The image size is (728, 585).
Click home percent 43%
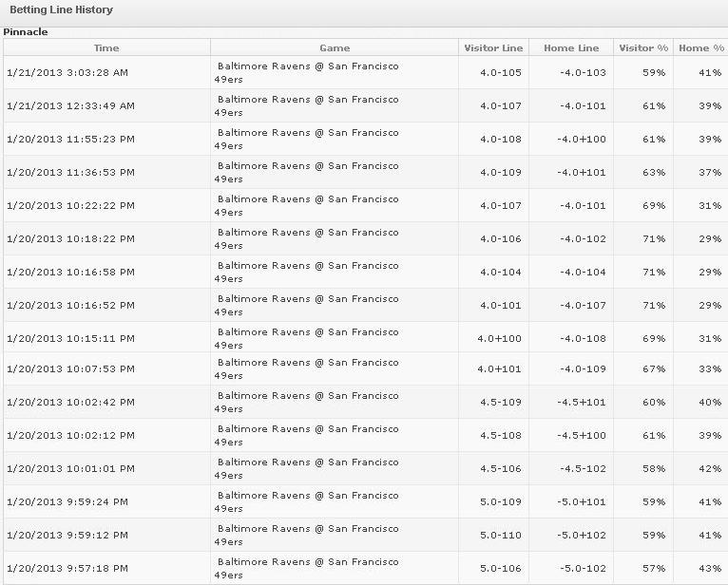(x=710, y=569)
